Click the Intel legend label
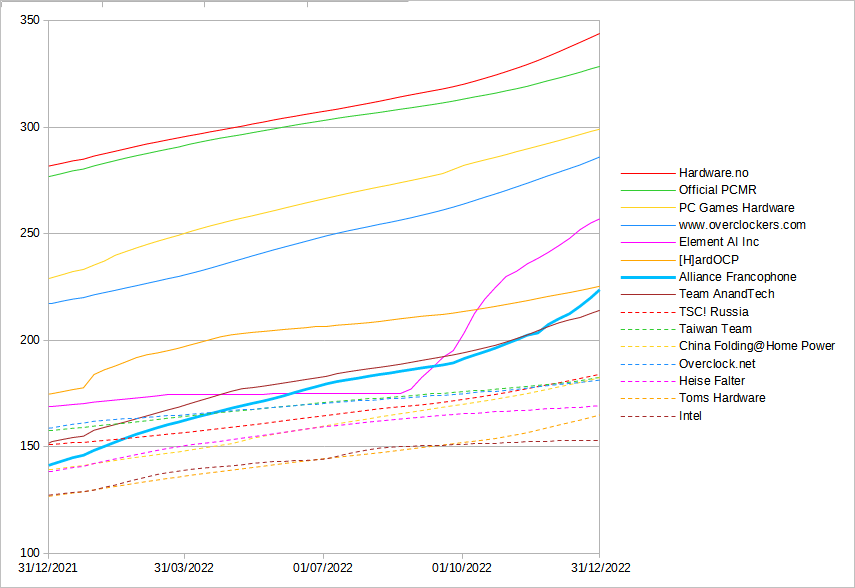The image size is (855, 588). (x=690, y=416)
